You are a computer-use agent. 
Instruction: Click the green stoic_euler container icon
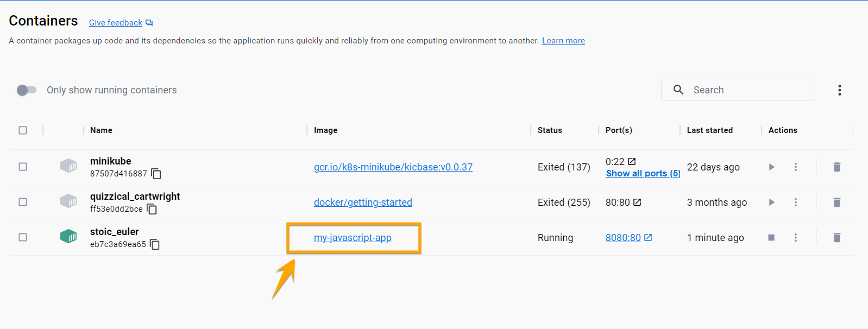68,237
